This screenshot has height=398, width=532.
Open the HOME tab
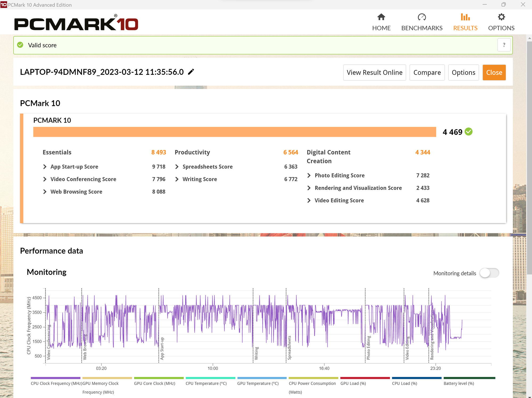[381, 22]
